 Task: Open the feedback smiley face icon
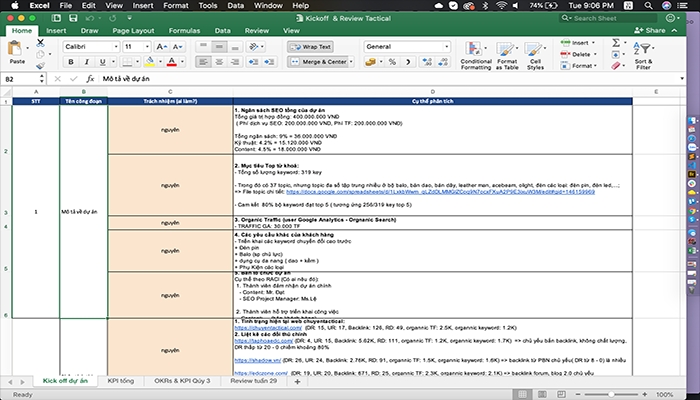(670, 18)
